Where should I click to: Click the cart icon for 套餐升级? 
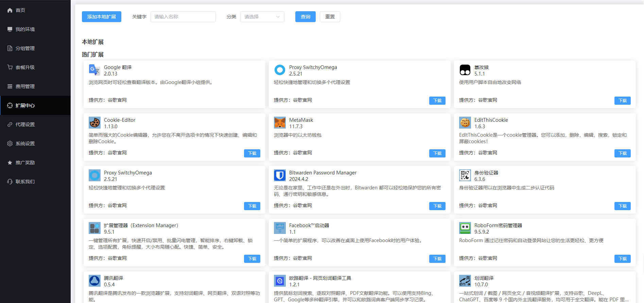[x=10, y=67]
